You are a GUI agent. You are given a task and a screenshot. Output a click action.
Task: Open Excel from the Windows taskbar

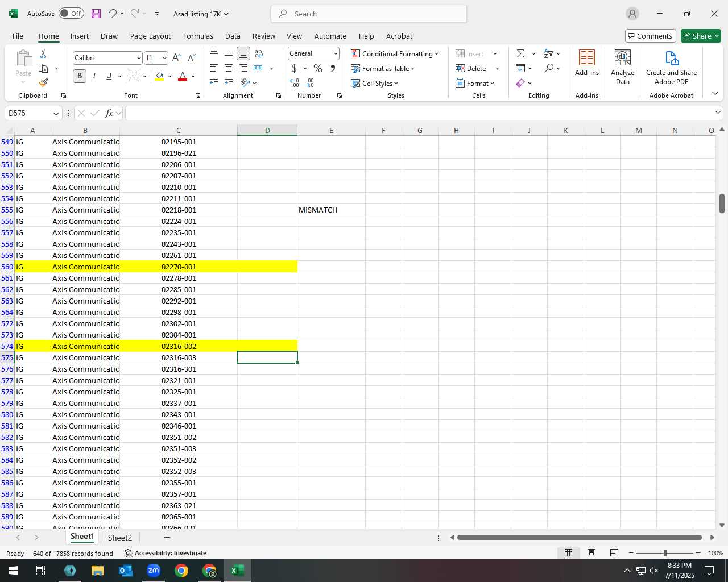tap(237, 570)
